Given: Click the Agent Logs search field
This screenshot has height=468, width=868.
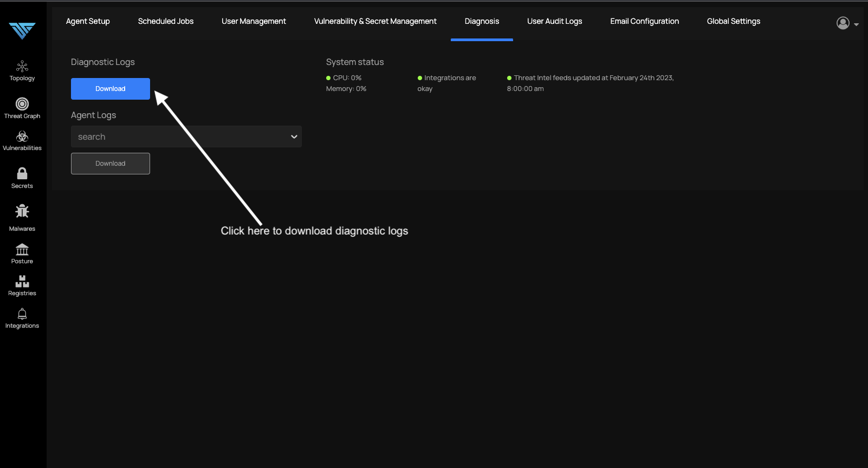Looking at the screenshot, I should click(186, 136).
